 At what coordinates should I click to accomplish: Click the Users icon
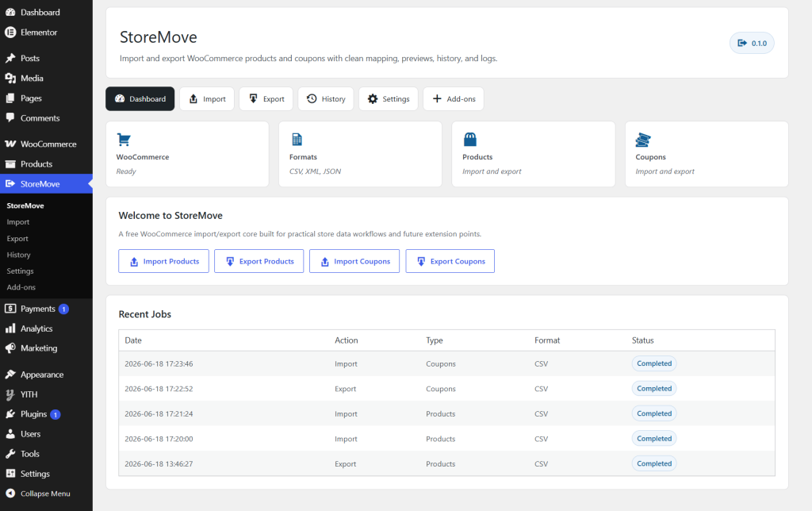point(10,434)
